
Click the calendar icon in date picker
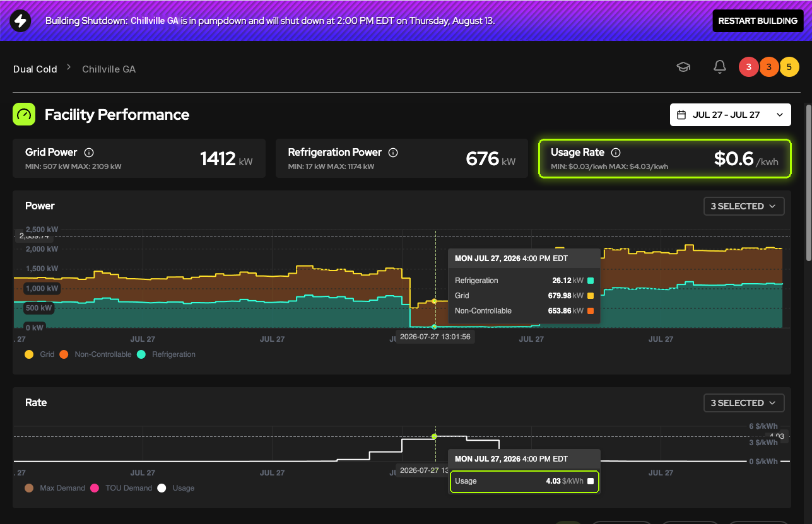(x=681, y=115)
